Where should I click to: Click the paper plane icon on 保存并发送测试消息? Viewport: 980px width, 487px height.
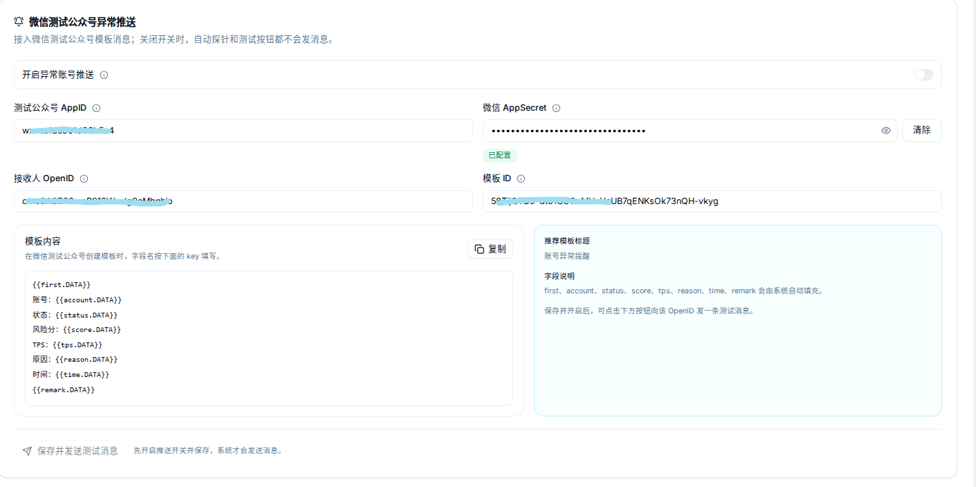point(27,451)
